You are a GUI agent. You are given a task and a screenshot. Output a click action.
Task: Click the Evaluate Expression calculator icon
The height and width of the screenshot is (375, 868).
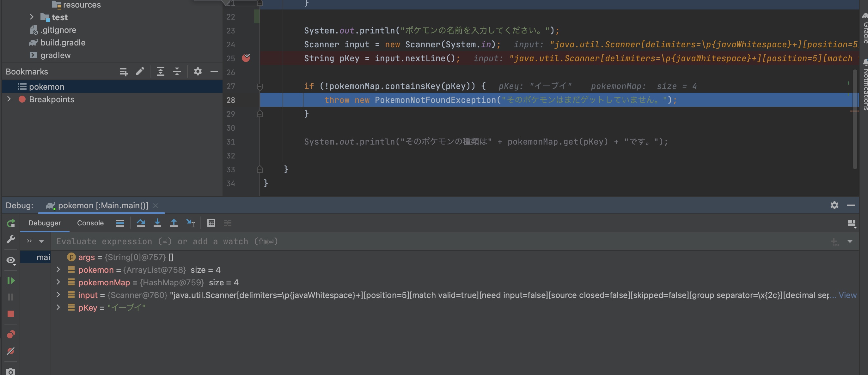(211, 223)
